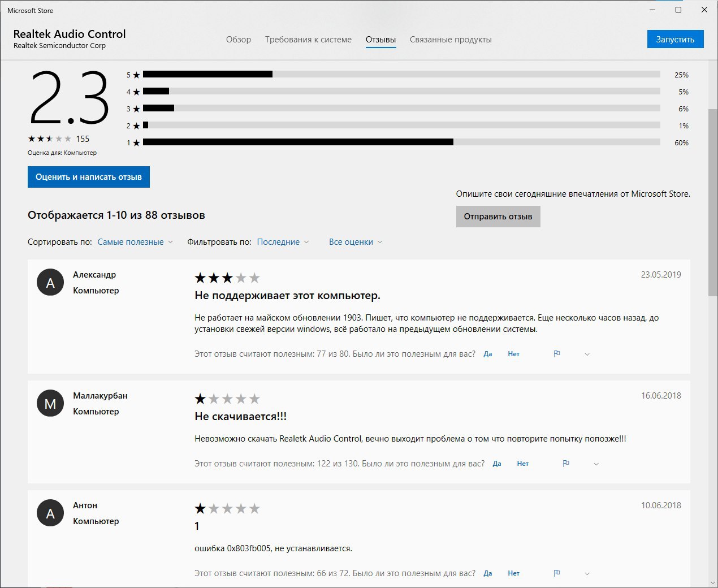The height and width of the screenshot is (588, 718).
Task: Click Александр's avatar circle
Action: [x=50, y=283]
